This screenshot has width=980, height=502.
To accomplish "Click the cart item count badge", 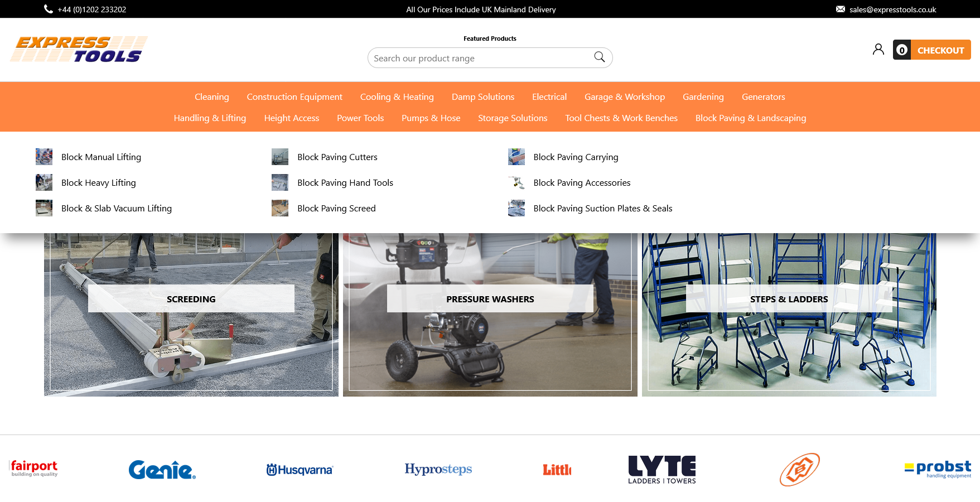I will (x=901, y=50).
